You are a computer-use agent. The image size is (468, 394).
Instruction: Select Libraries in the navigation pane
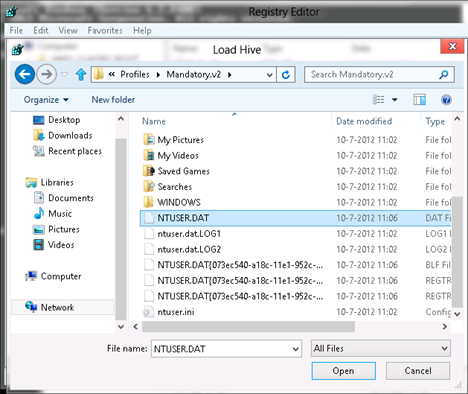click(x=49, y=182)
